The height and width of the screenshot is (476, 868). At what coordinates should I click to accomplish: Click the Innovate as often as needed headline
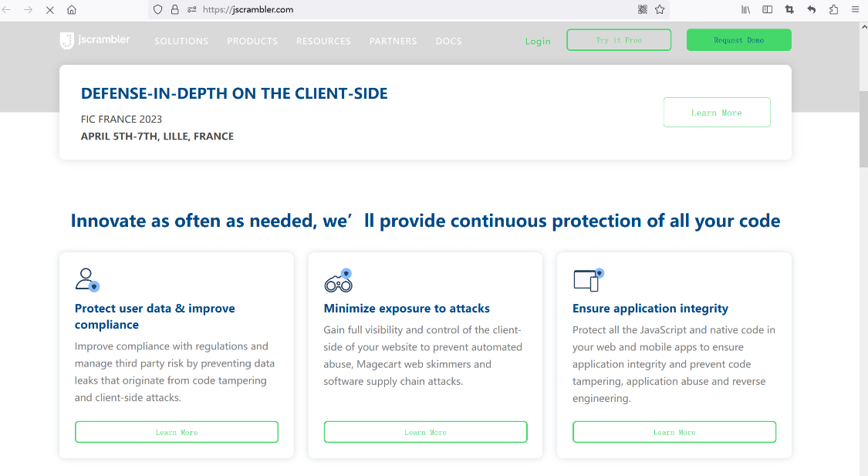[x=425, y=221]
